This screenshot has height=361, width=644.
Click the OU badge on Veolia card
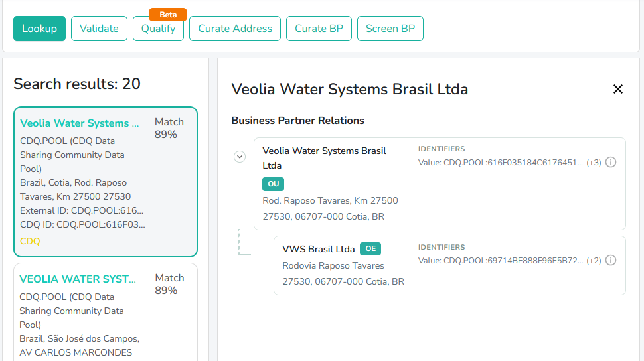click(x=273, y=184)
